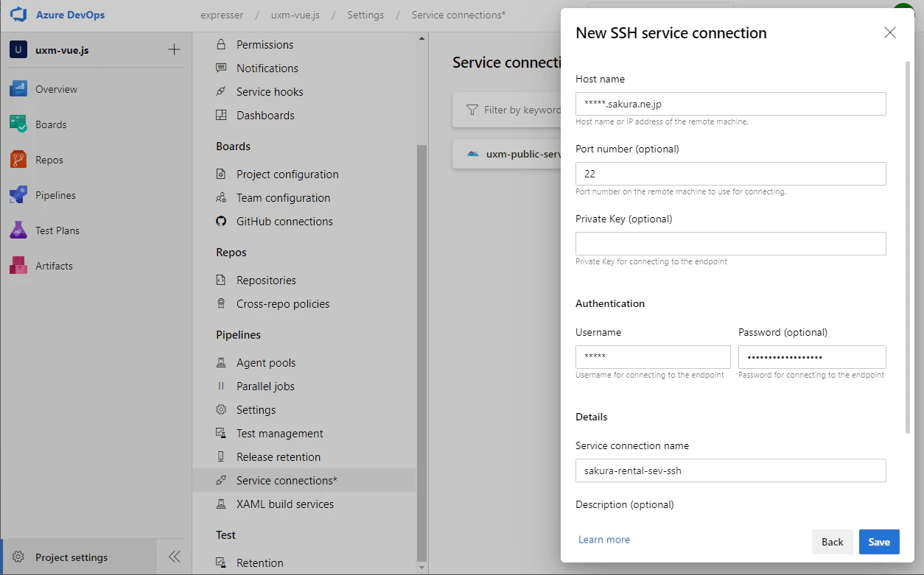The image size is (924, 575).
Task: Click the Azure DevOps logo icon
Action: [x=18, y=15]
